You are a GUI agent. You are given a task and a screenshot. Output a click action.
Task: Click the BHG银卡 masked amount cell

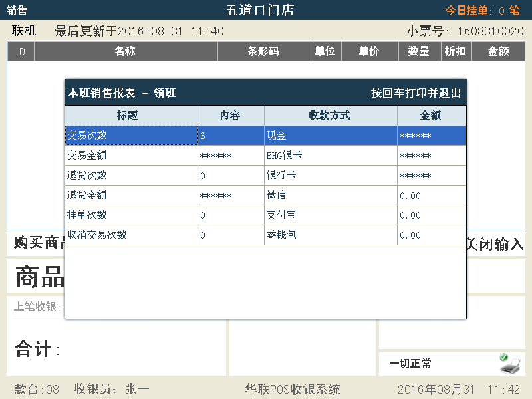[432, 156]
